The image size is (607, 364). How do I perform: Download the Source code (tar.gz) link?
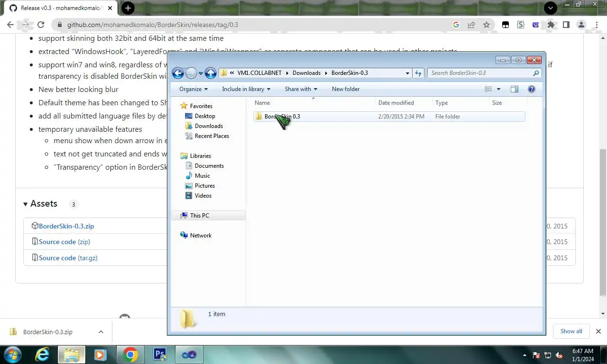pos(68,258)
